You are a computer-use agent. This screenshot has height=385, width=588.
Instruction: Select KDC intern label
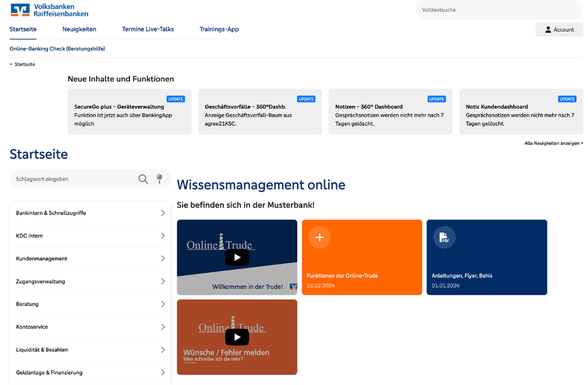pos(29,235)
